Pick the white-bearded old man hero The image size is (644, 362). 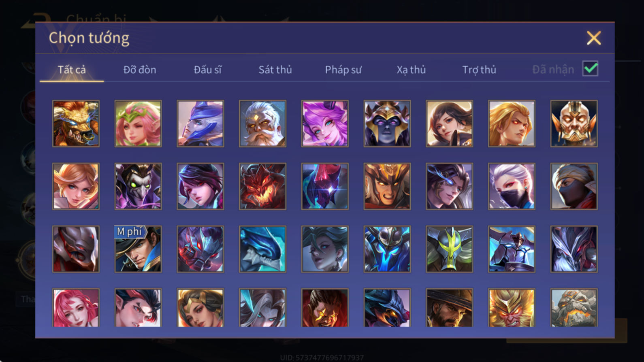[x=262, y=124]
